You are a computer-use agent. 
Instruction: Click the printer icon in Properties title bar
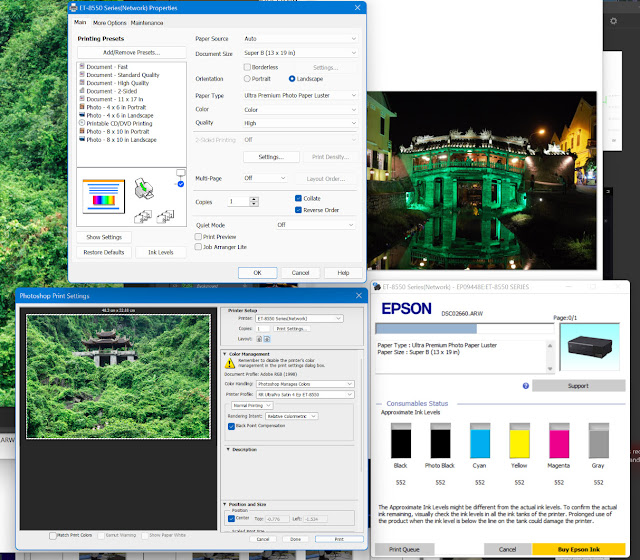(x=73, y=7)
